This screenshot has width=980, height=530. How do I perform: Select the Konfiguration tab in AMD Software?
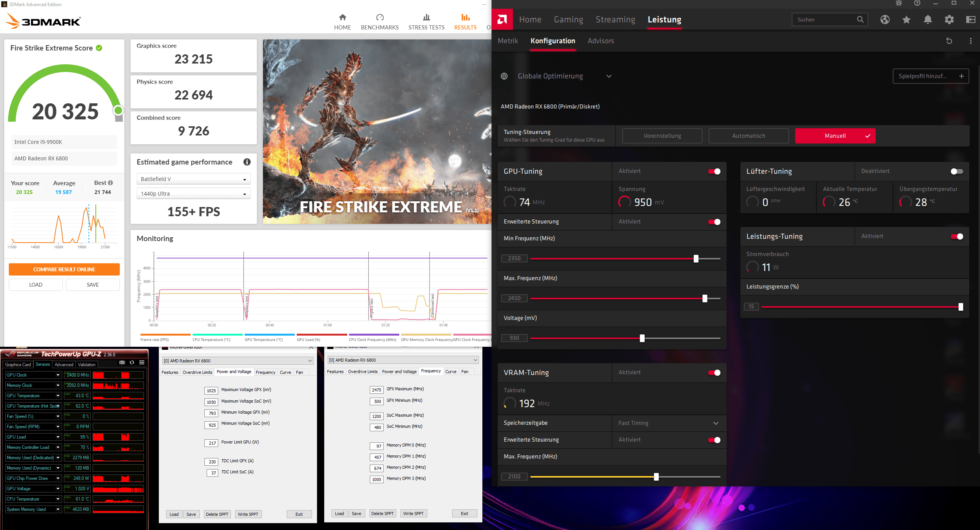click(x=553, y=41)
